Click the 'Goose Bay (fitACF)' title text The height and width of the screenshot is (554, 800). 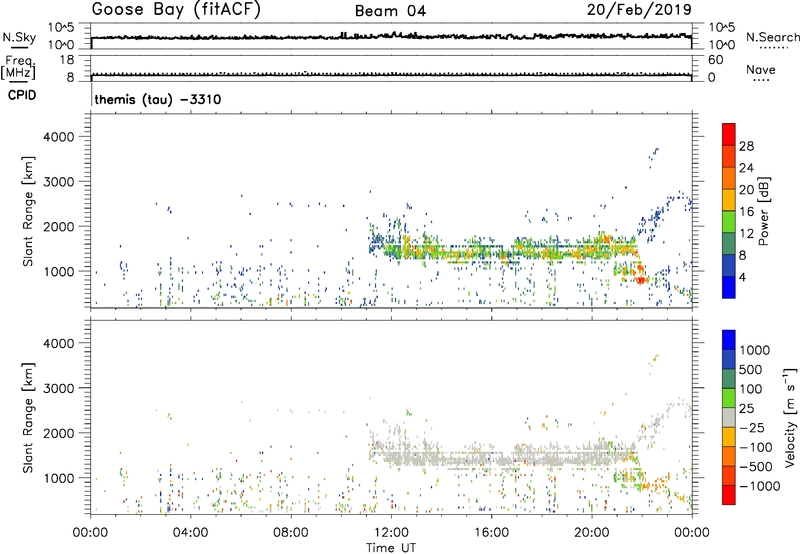[176, 10]
